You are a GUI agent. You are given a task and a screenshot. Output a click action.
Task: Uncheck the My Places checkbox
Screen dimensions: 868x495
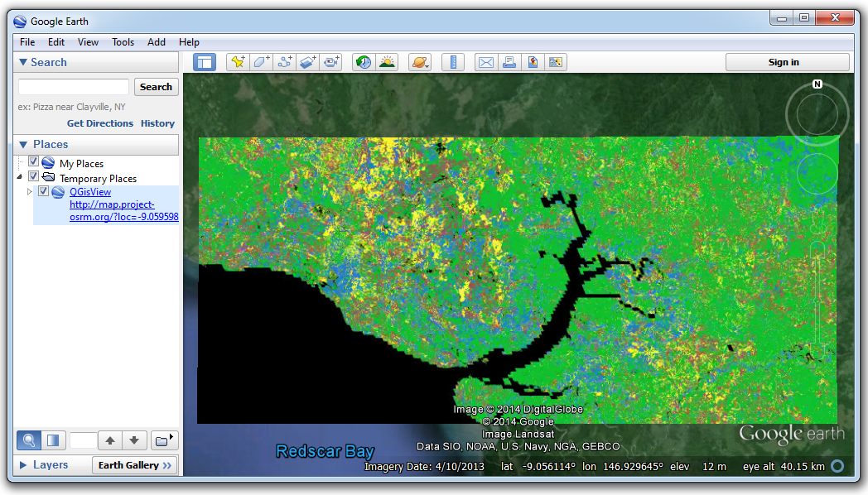point(34,162)
